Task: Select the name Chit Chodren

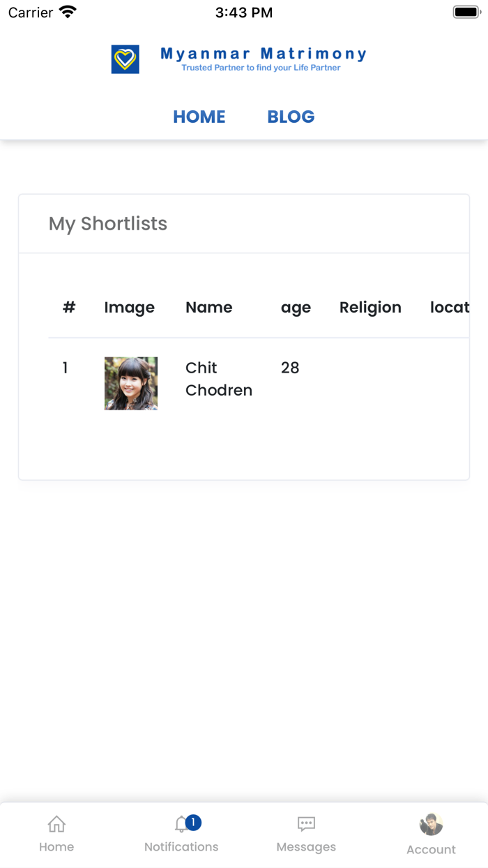Action: (x=219, y=379)
